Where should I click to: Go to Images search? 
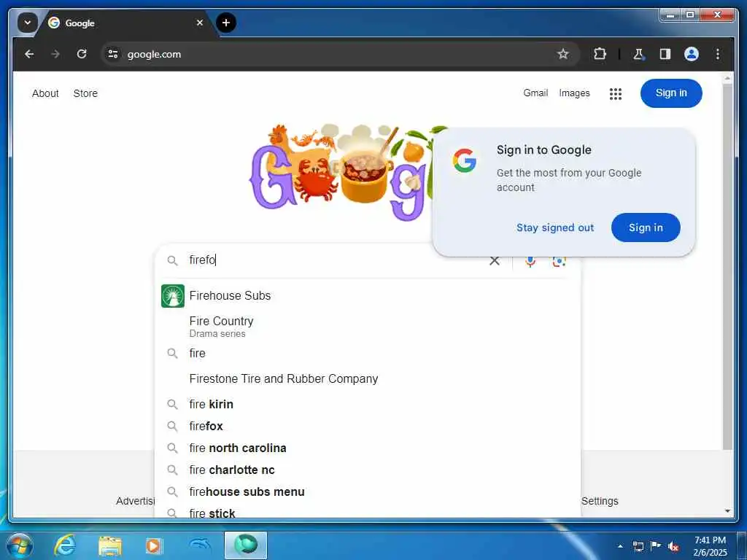click(574, 93)
